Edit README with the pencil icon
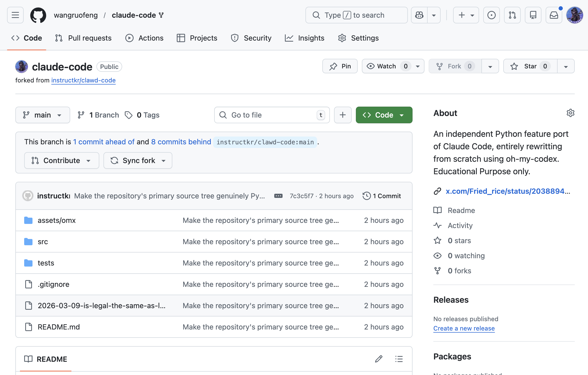The width and height of the screenshot is (588, 375). [379, 359]
